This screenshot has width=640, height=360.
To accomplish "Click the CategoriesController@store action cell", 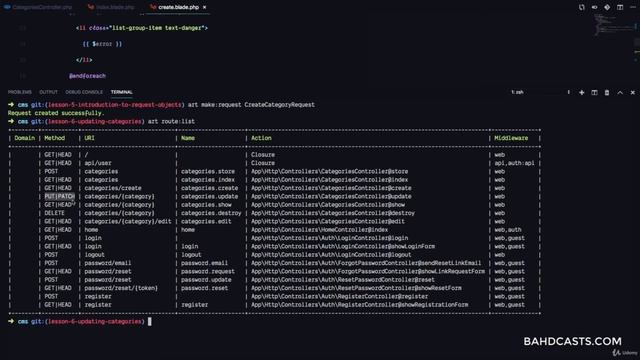I will 329,171.
